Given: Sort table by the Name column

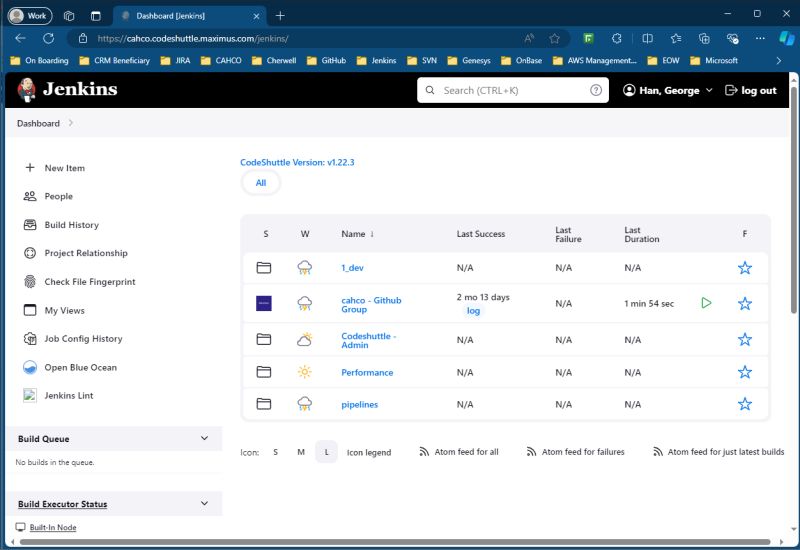Looking at the screenshot, I should (358, 234).
